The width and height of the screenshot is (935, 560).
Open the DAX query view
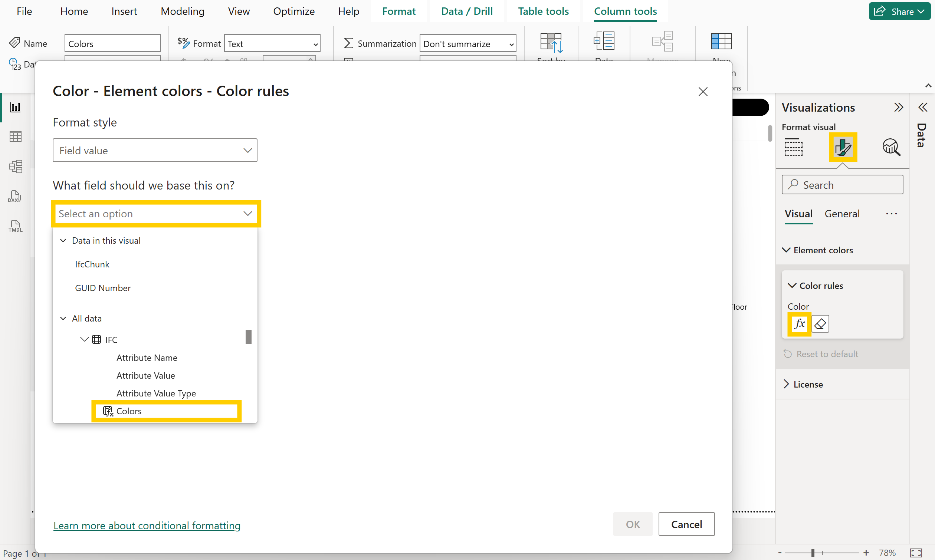[x=15, y=196]
